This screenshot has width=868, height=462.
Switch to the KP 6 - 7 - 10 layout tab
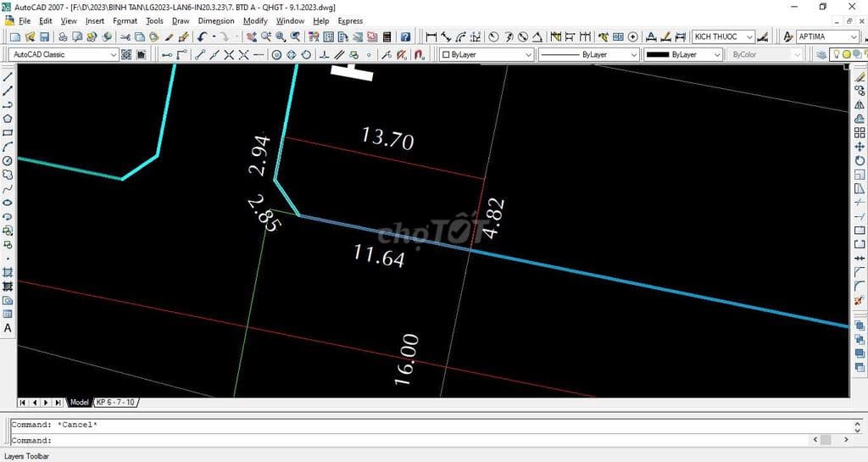[115, 403]
